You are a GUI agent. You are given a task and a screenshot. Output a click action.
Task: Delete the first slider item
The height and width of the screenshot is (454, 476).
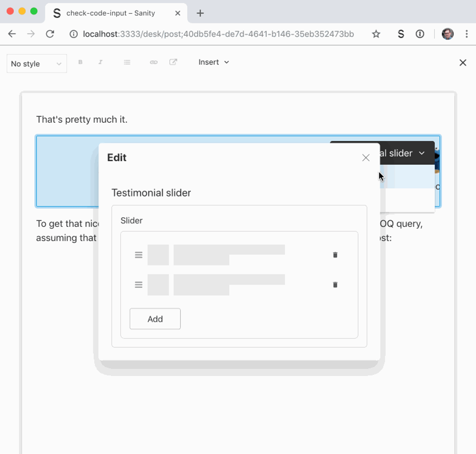click(335, 255)
